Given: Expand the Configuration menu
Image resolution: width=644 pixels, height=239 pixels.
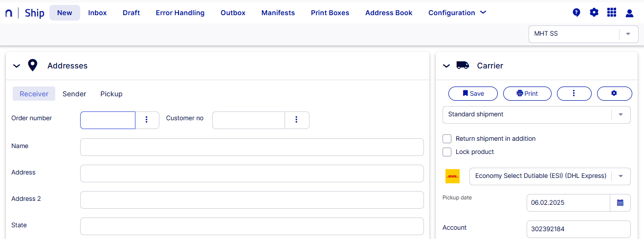Looking at the screenshot, I should point(457,13).
